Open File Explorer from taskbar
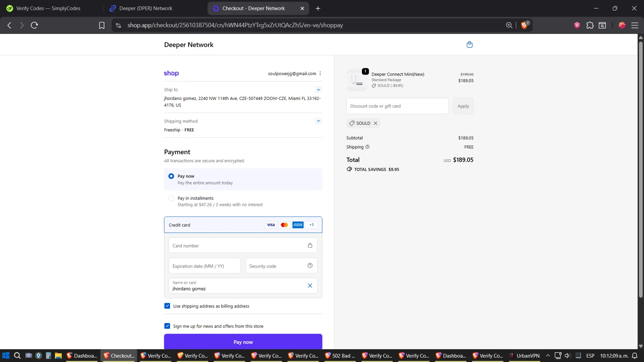644x362 pixels. (x=58, y=356)
